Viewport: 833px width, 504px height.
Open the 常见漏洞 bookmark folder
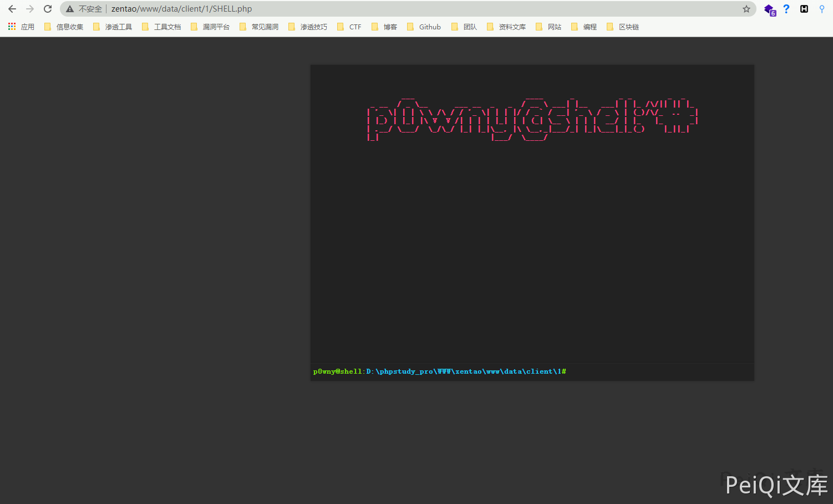(259, 27)
